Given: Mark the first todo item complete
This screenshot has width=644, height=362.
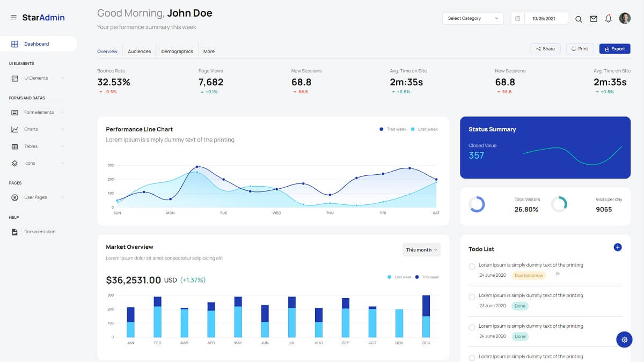Looking at the screenshot, I should point(472,267).
